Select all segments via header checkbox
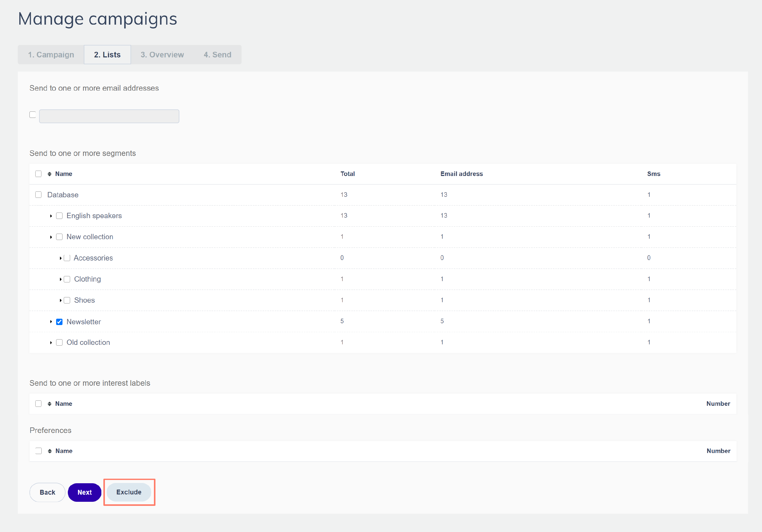762x532 pixels. tap(39, 174)
